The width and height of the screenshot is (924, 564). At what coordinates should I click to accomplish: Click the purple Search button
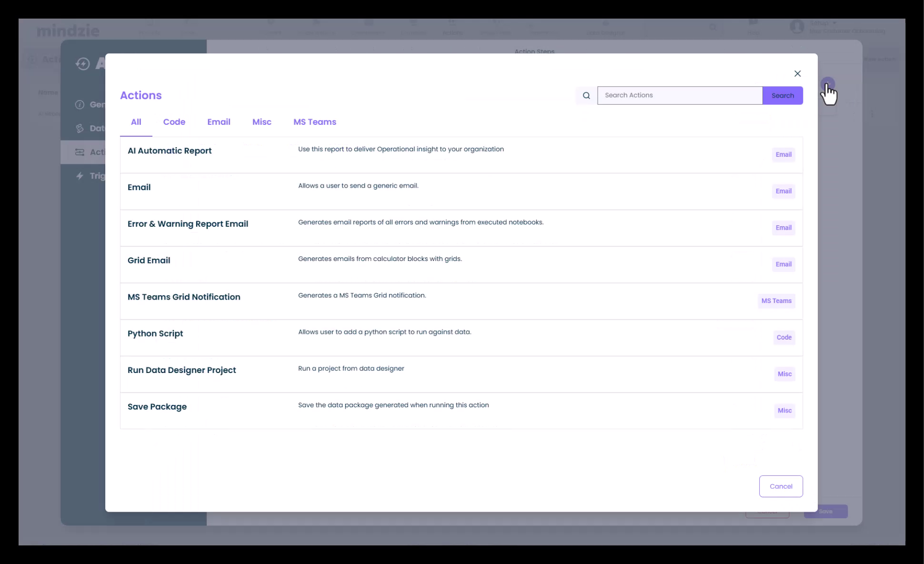(783, 95)
